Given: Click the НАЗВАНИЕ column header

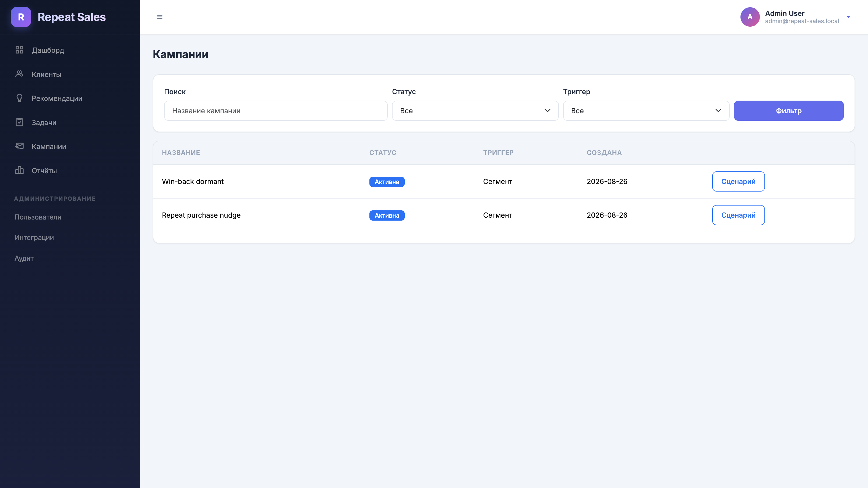Looking at the screenshot, I should click(x=181, y=153).
